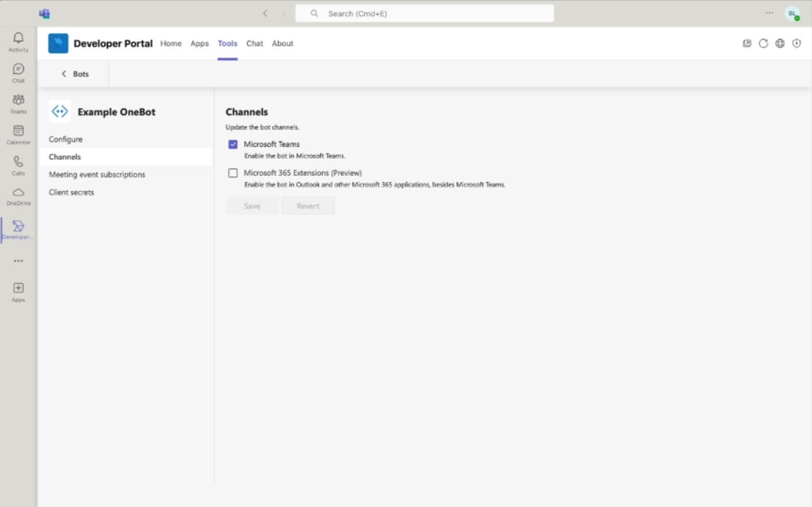The width and height of the screenshot is (812, 507).
Task: Click the Example OneBot bot icon
Action: 60,112
